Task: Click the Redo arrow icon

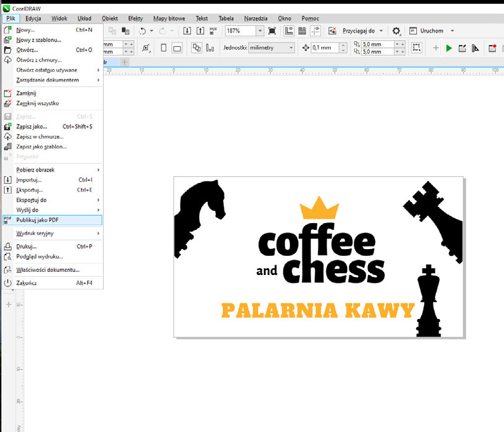Action: point(163,31)
